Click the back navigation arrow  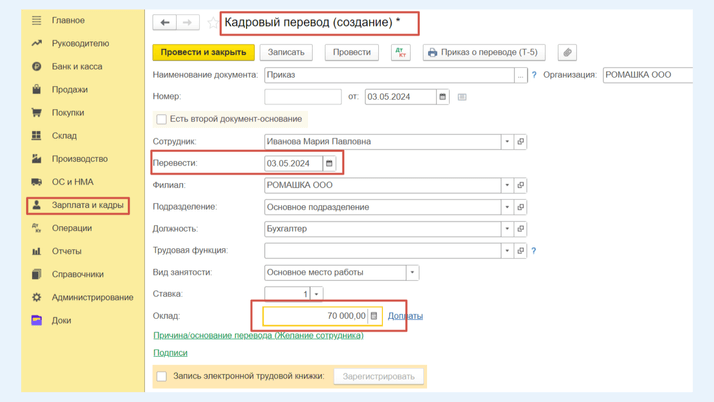pyautogui.click(x=165, y=22)
